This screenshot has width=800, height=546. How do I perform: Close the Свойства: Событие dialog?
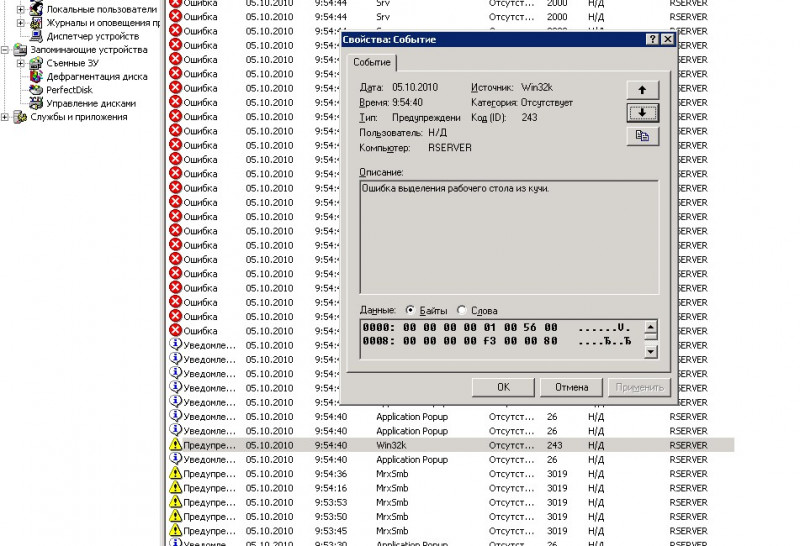click(667, 39)
